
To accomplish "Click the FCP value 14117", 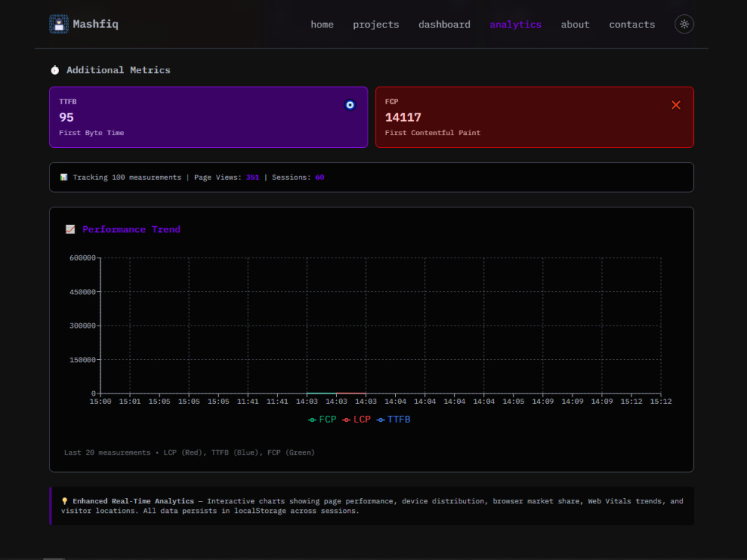I will (x=403, y=117).
